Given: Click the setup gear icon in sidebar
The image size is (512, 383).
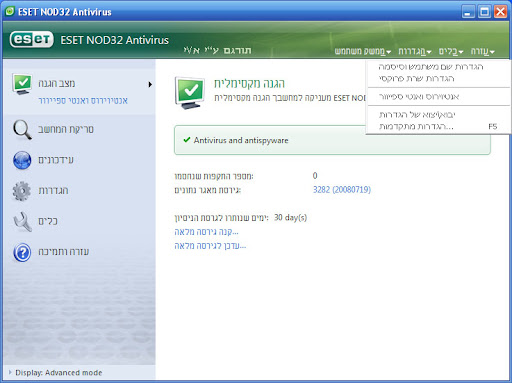Looking at the screenshot, I should pos(22,191).
